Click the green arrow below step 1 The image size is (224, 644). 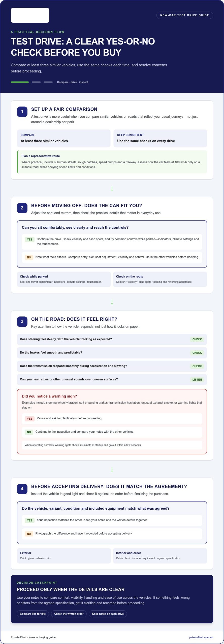click(x=112, y=188)
